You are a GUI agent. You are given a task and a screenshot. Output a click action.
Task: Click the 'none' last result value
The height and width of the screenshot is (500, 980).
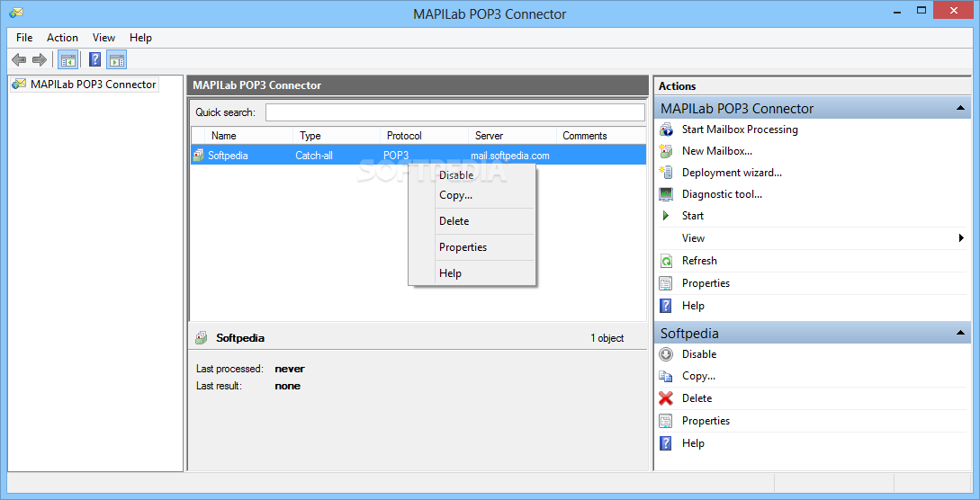[x=287, y=386]
